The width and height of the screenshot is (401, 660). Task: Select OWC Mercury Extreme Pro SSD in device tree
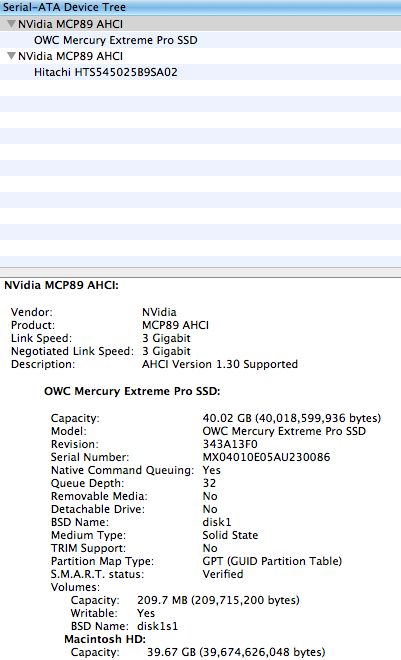(200, 40)
